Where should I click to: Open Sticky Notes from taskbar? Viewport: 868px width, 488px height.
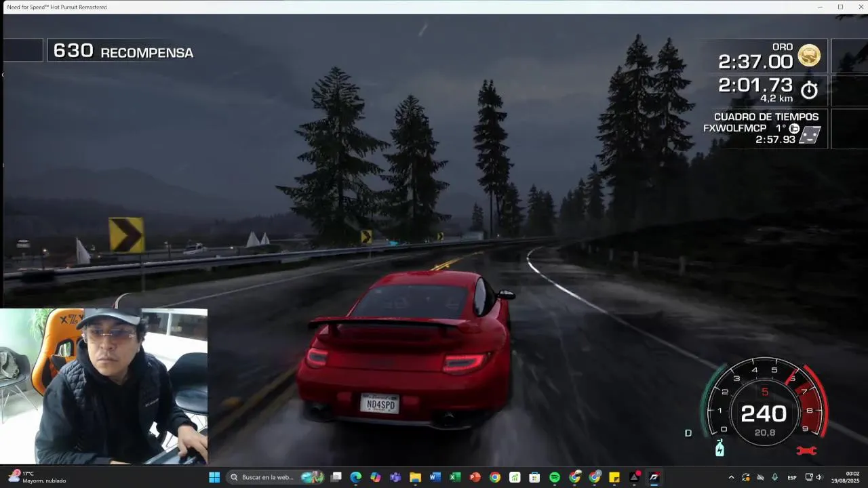614,477
